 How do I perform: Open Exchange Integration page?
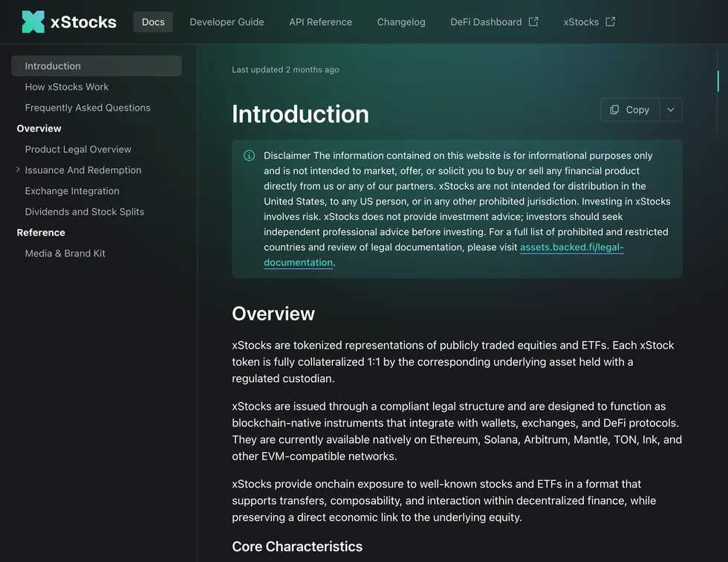click(x=72, y=191)
